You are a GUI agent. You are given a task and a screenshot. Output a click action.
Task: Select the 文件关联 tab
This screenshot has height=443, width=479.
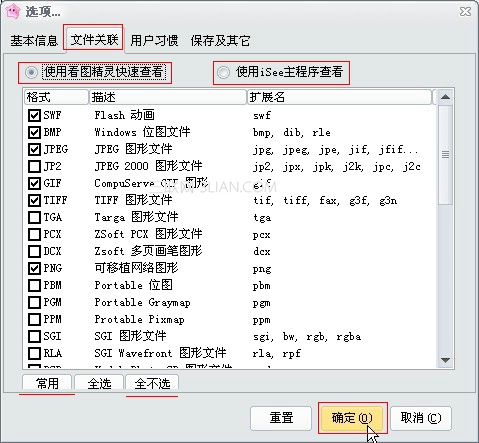coord(94,40)
